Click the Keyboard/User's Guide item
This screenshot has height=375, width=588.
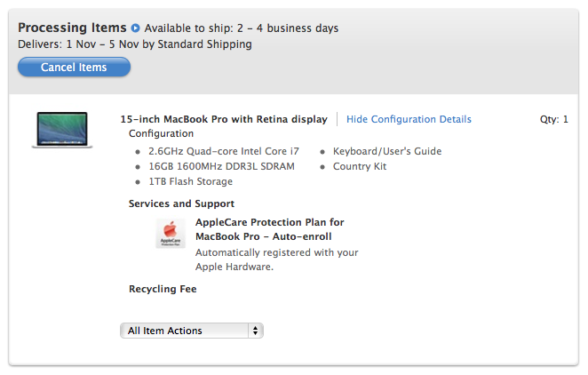click(386, 151)
